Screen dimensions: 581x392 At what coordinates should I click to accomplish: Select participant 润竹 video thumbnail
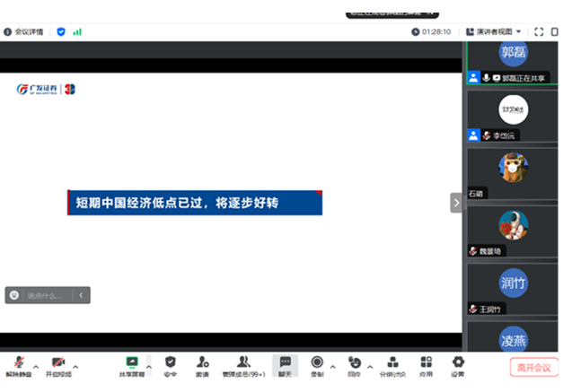(x=514, y=283)
